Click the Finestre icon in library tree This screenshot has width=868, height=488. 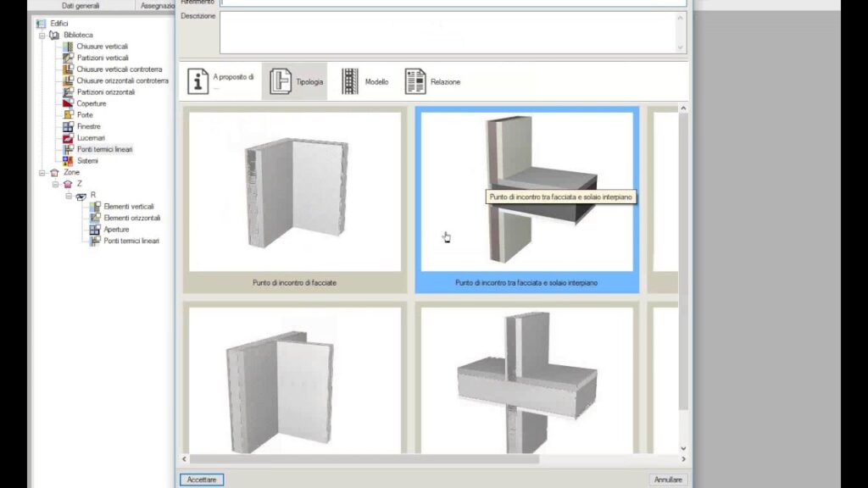click(69, 126)
